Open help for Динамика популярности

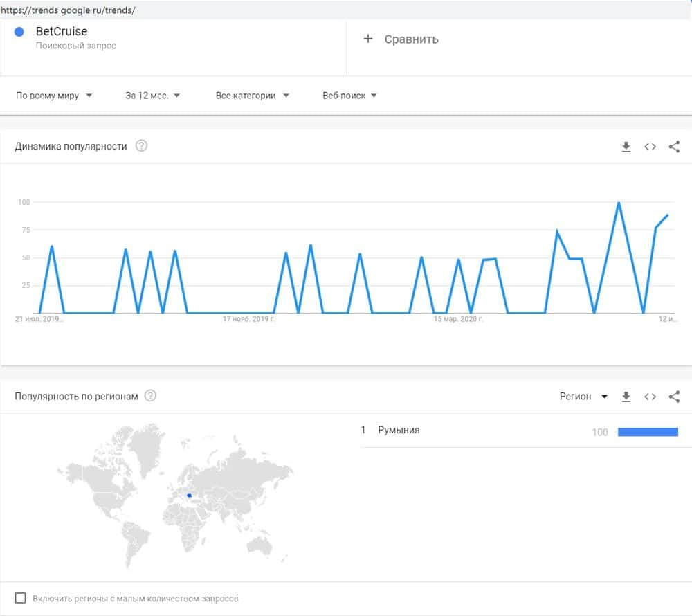coord(141,146)
